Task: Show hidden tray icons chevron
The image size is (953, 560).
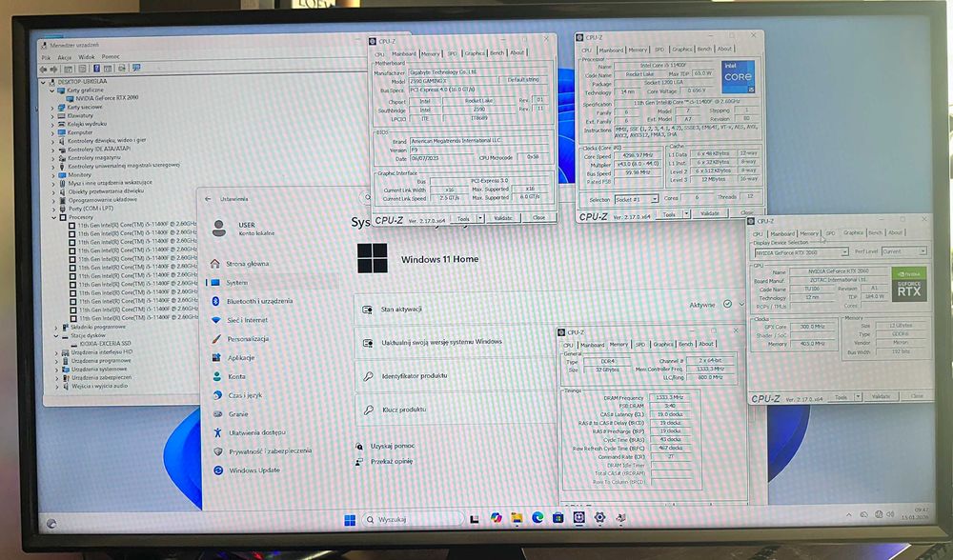Action: [848, 514]
